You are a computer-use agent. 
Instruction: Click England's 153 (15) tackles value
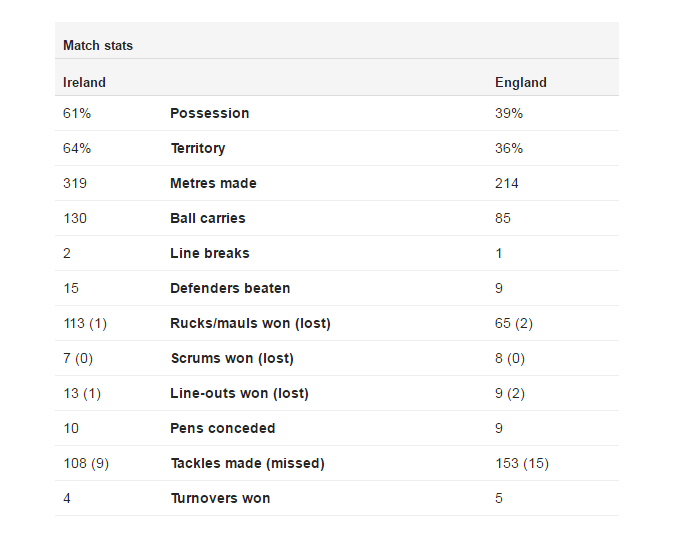522,464
